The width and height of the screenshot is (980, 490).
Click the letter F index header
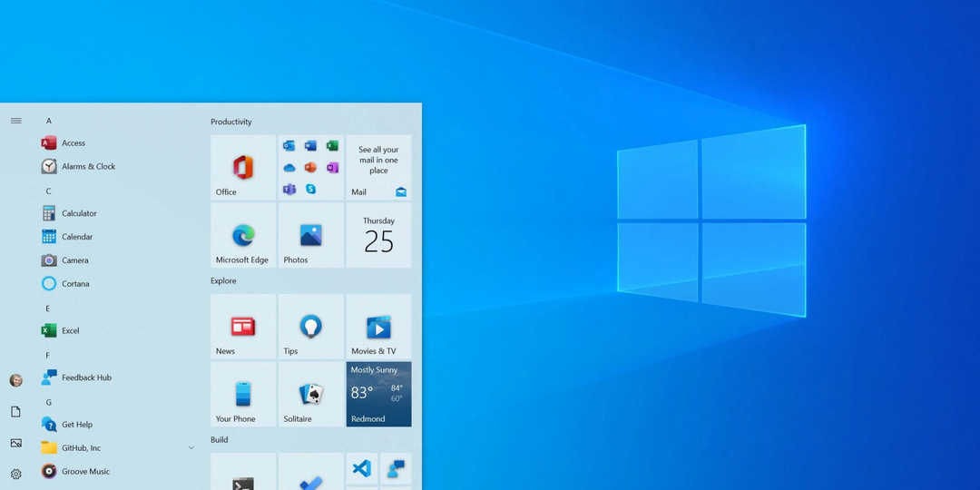pos(47,355)
